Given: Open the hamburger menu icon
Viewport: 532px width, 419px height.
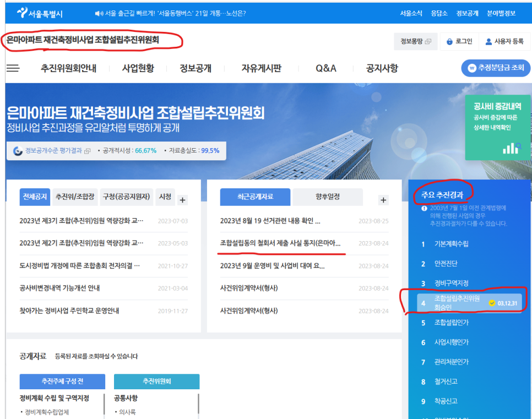Looking at the screenshot, I should 13,68.
